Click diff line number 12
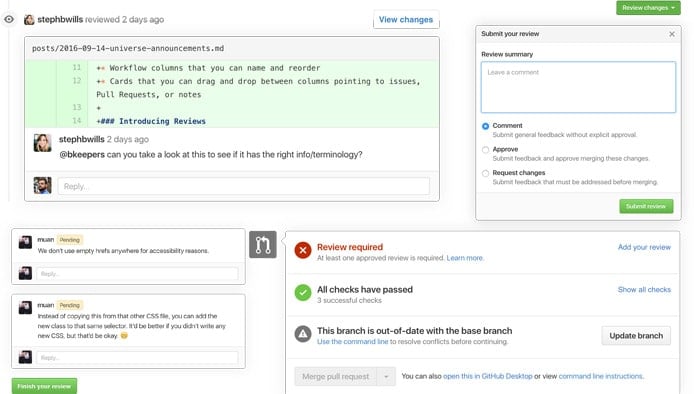The height and width of the screenshot is (394, 694). tap(77, 81)
